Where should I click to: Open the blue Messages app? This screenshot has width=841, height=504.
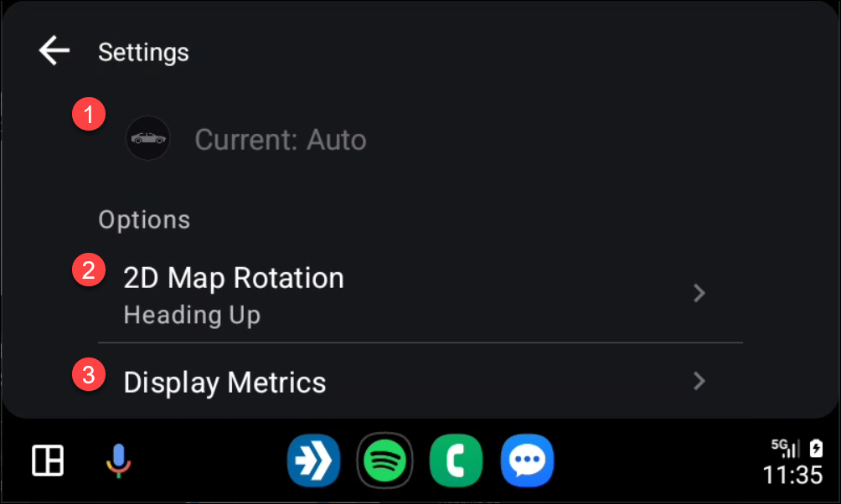[528, 460]
